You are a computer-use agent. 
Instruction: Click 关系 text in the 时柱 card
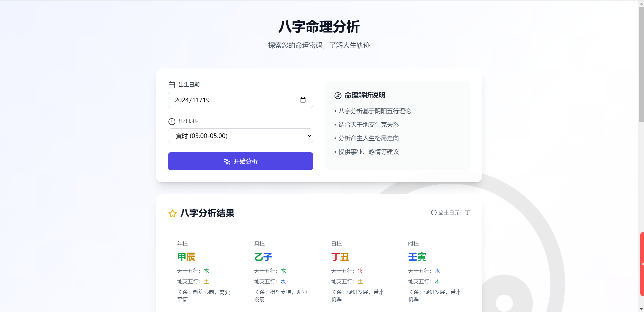(435, 296)
